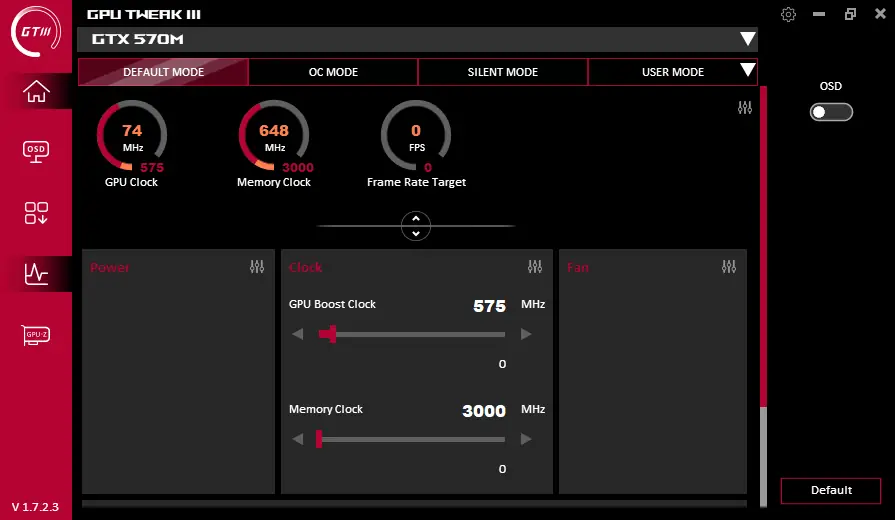Decrease Memory Clock with left arrow

pyautogui.click(x=297, y=439)
